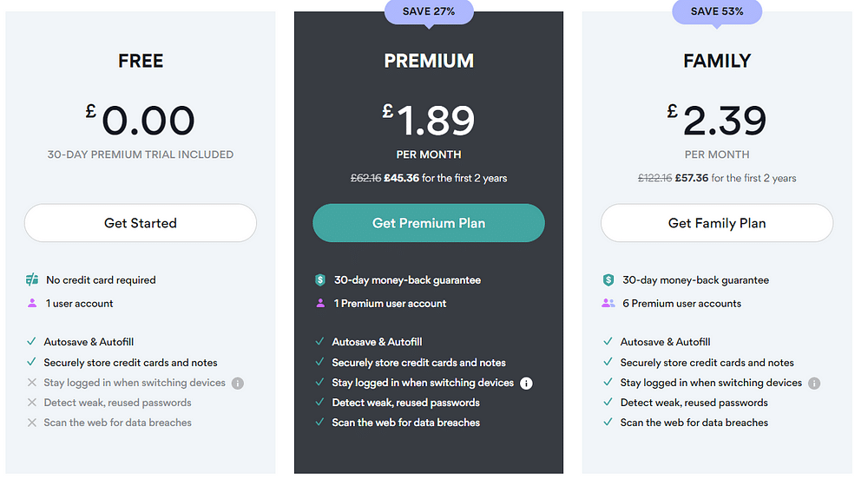Click info icon in Free plan column
The width and height of the screenshot is (868, 492).
click(238, 384)
